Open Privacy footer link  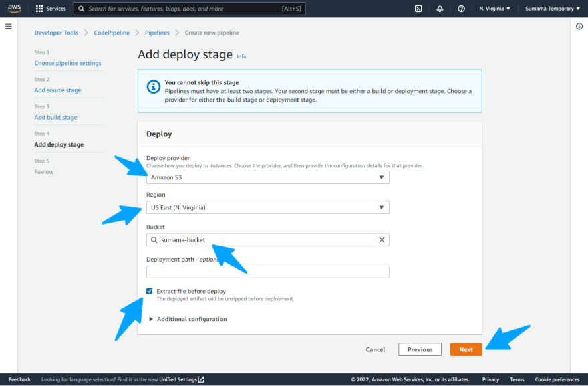tap(490, 379)
